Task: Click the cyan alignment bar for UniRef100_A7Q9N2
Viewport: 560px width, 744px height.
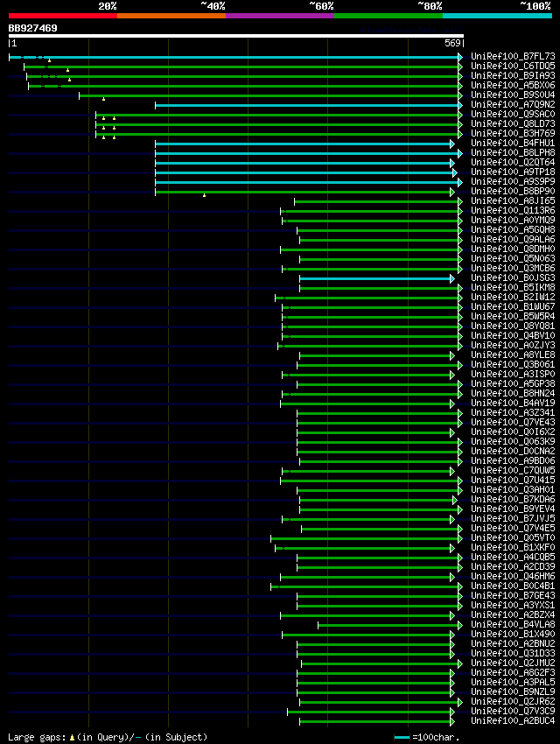Action: point(309,105)
